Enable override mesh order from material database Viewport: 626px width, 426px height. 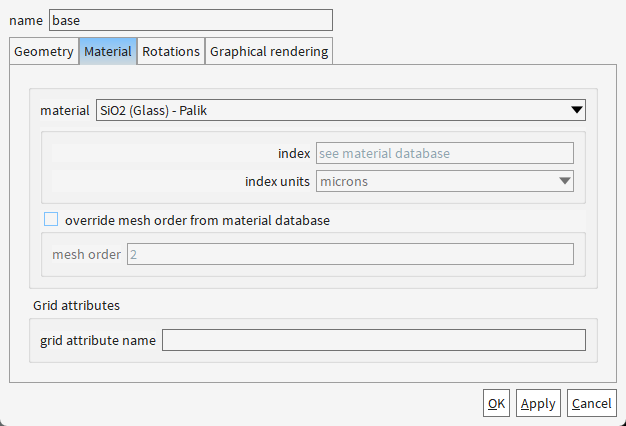point(51,219)
